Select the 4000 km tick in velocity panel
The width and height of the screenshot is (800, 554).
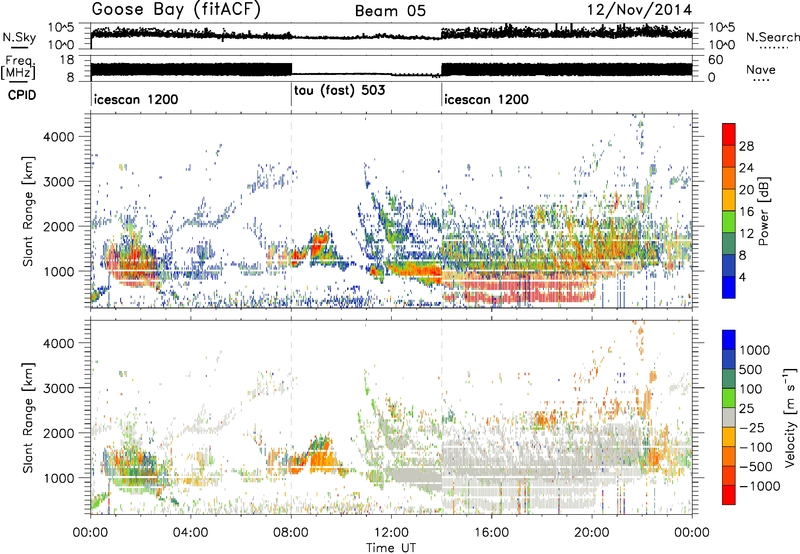tap(59, 343)
